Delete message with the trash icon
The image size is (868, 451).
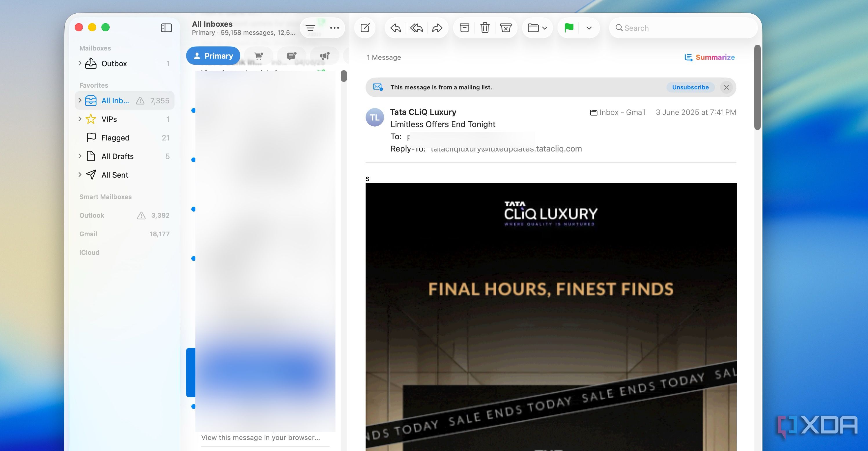(x=485, y=28)
